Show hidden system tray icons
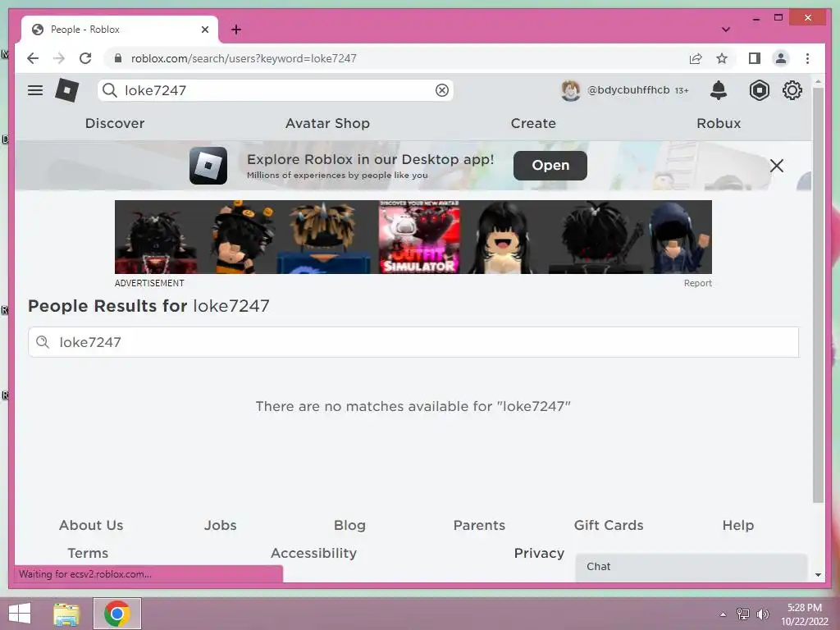 724,614
